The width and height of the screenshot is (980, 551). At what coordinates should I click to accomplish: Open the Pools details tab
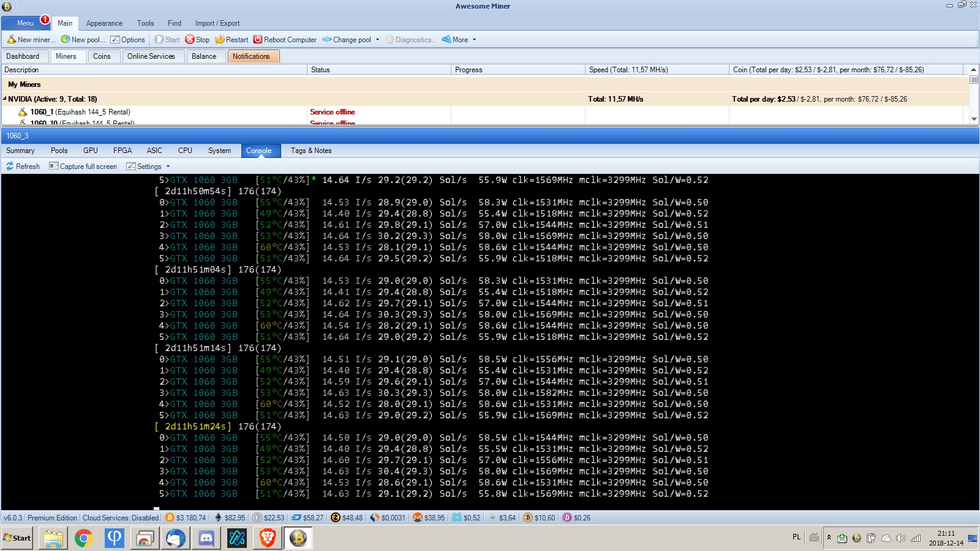tap(59, 151)
